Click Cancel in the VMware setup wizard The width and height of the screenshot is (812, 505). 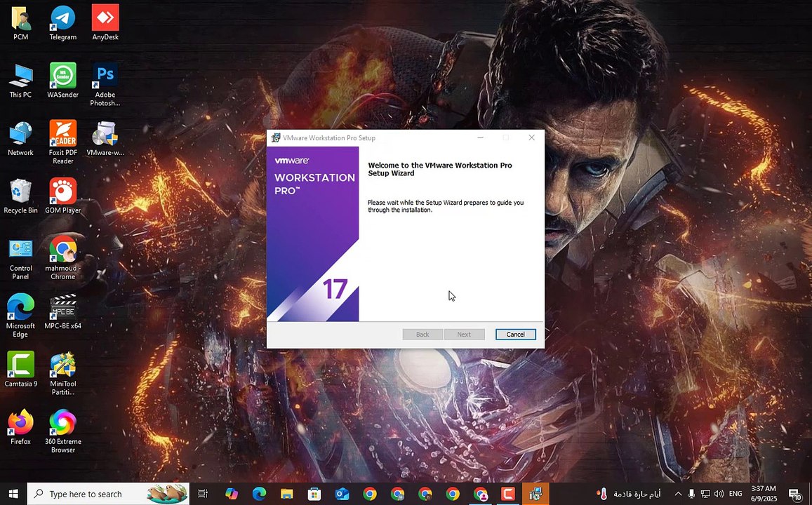tap(515, 335)
